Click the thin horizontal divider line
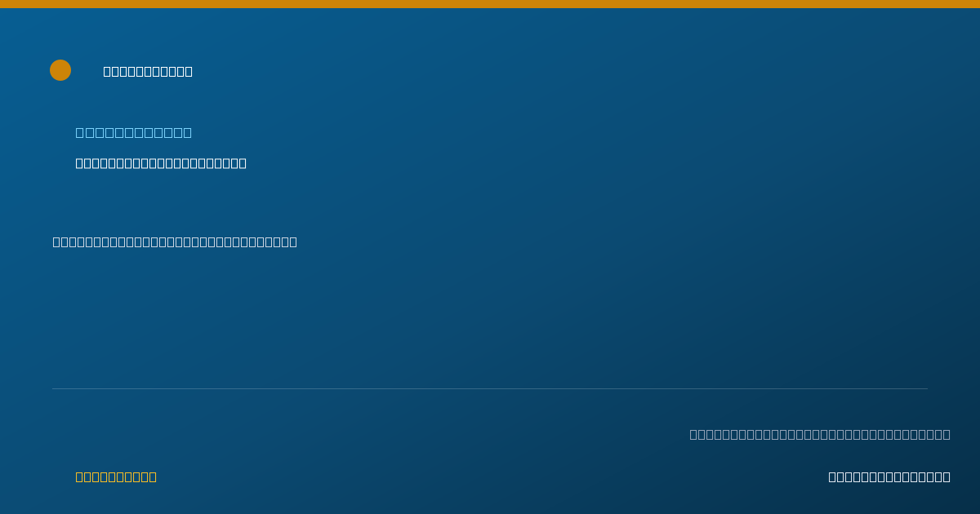The height and width of the screenshot is (514, 980). [490, 388]
